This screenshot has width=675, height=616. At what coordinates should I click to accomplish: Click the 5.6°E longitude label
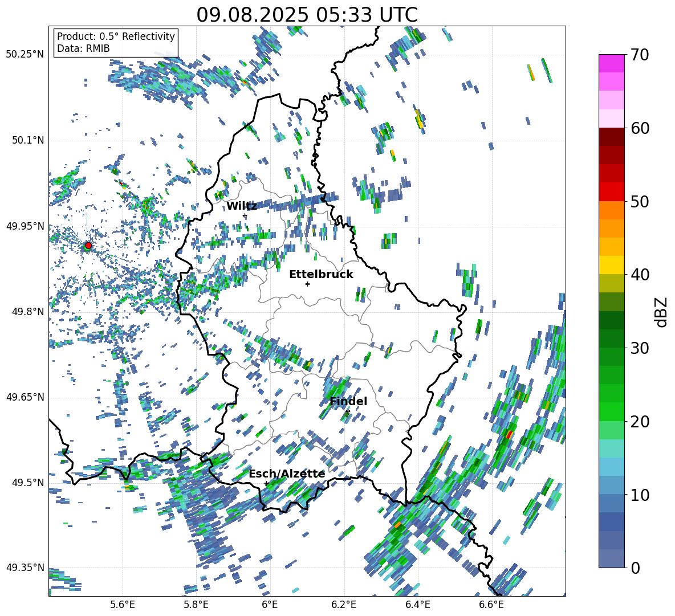(123, 605)
